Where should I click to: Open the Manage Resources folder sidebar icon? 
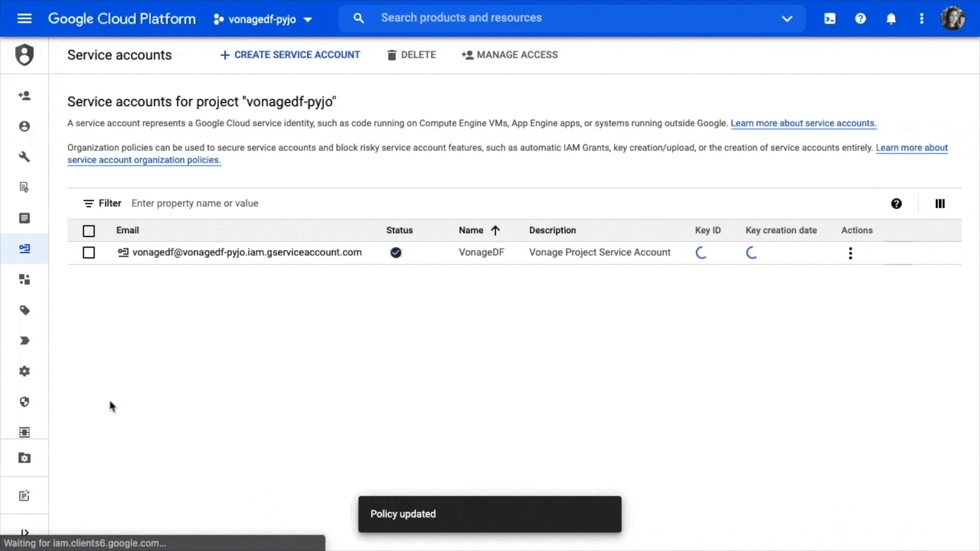[24, 458]
